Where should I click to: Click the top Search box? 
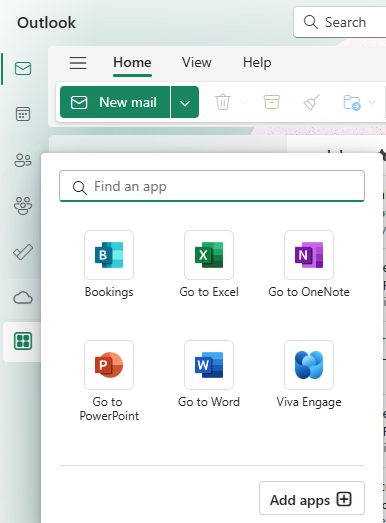[340, 22]
